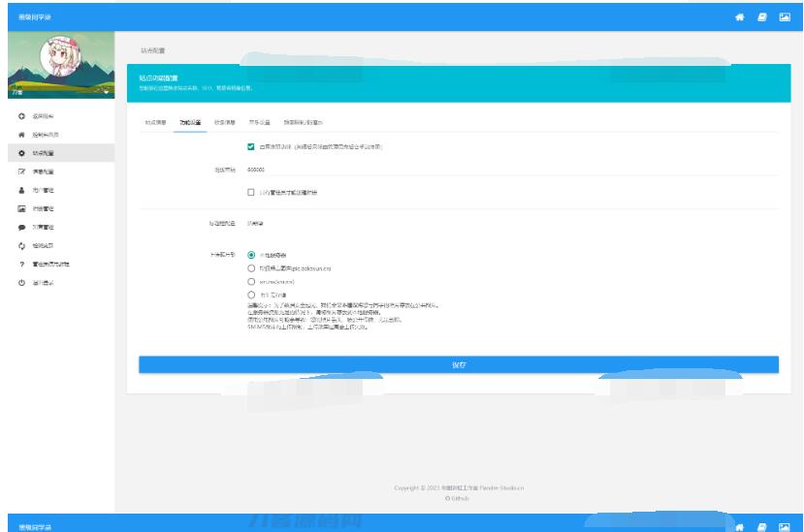Click the check-update refresh arrows icon in sidebar
Viewport: 804px width, 532px height.
(21, 245)
